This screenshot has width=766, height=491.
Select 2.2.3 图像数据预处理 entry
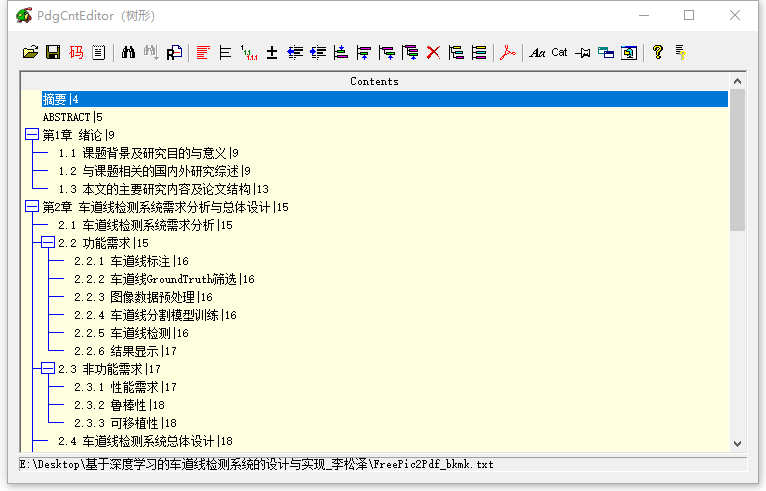pos(143,297)
